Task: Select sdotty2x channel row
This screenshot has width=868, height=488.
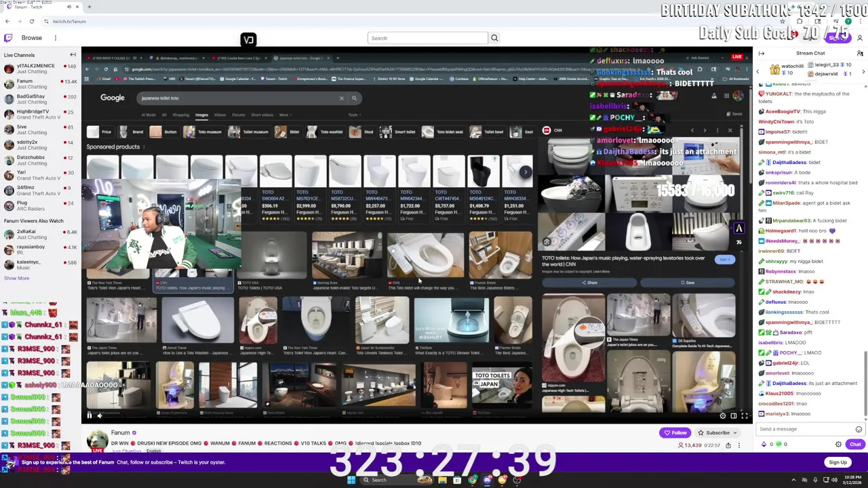Action: click(39, 144)
